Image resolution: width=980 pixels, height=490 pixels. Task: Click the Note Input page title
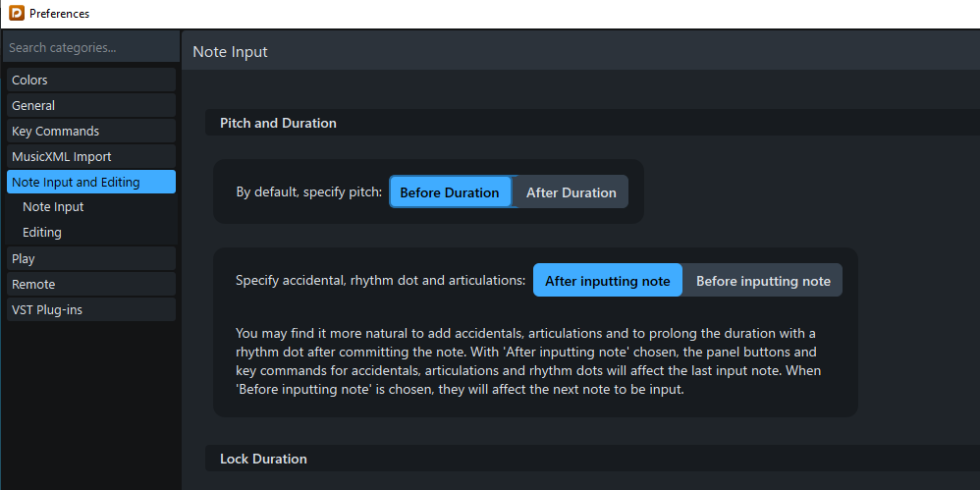coord(230,51)
